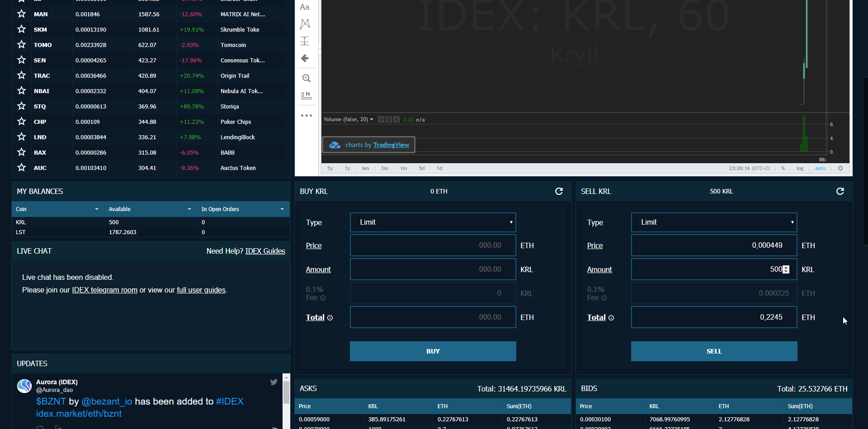Viewport: 868px width, 429px height.
Task: Select the chart back arrow tool
Action: coord(305,58)
